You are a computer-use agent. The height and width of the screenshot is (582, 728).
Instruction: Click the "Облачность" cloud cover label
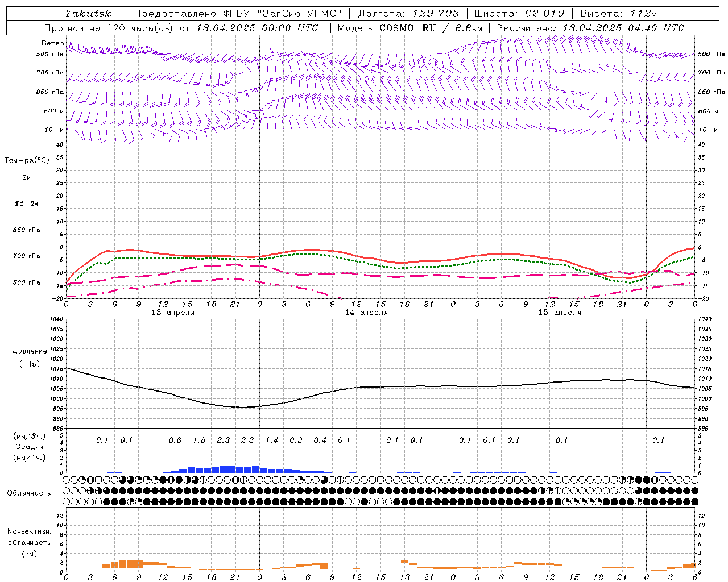[x=29, y=493]
